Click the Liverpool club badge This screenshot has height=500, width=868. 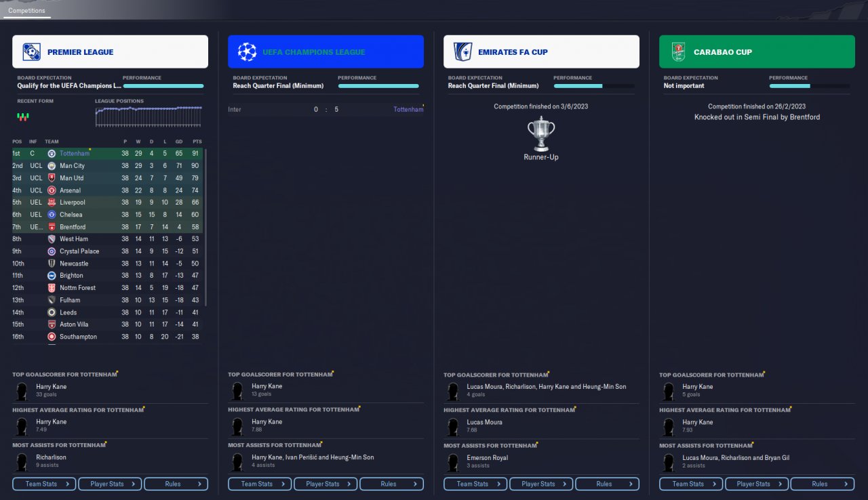click(x=52, y=203)
